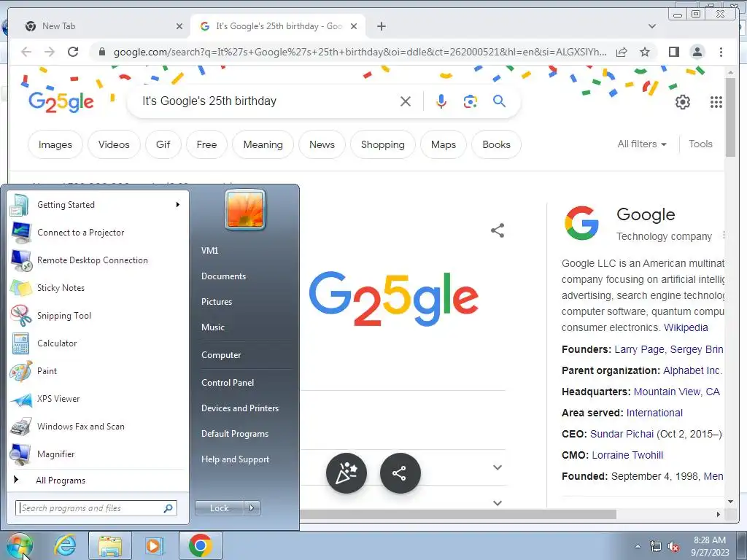The height and width of the screenshot is (560, 747).
Task: Click the share icon above the doodle
Action: [x=498, y=230]
